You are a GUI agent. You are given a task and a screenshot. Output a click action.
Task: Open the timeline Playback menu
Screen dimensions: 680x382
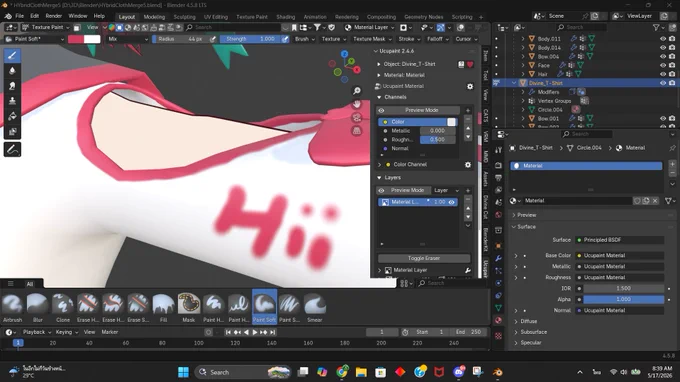click(36, 332)
